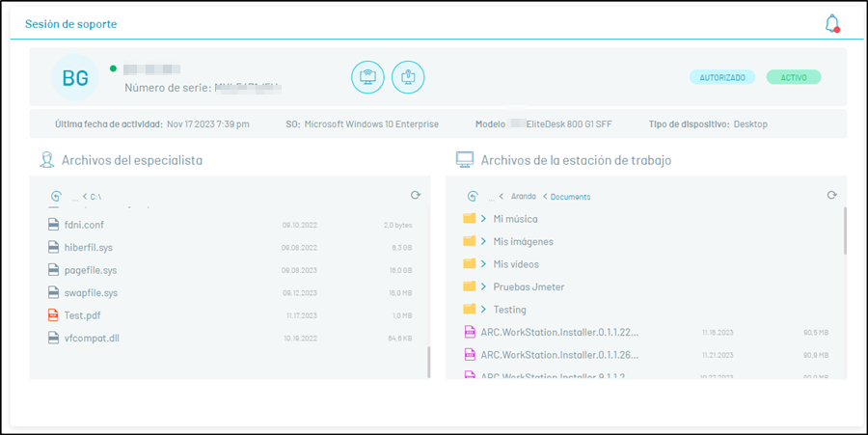Click the Testing folder icon
868x435 pixels.
(x=470, y=310)
